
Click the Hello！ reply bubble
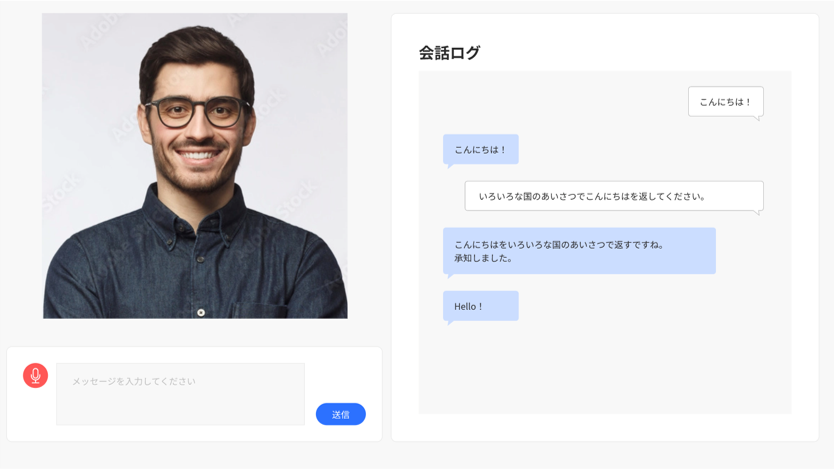click(481, 306)
